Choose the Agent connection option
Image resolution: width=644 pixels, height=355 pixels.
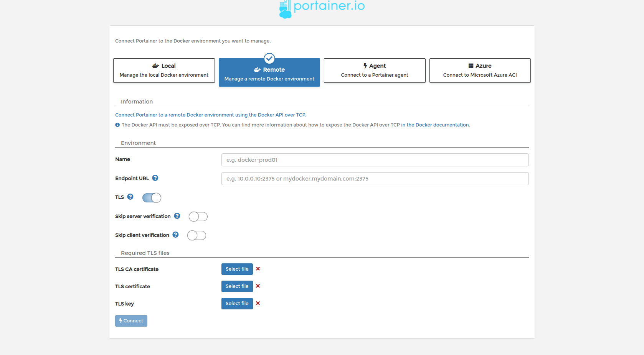pyautogui.click(x=375, y=71)
